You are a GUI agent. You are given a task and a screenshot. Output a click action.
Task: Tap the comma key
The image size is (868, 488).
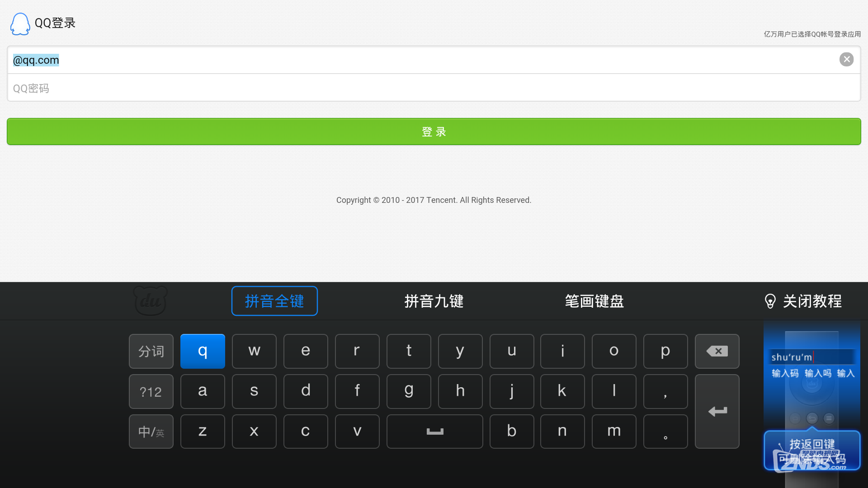click(x=665, y=391)
